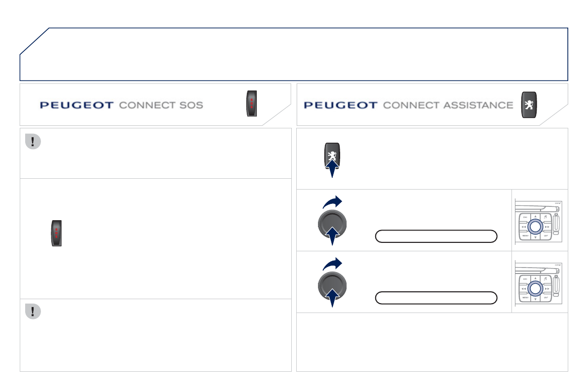This screenshot has width=588, height=392.
Task: Click the lower warning exclamation icon in left column
Action: click(x=33, y=311)
